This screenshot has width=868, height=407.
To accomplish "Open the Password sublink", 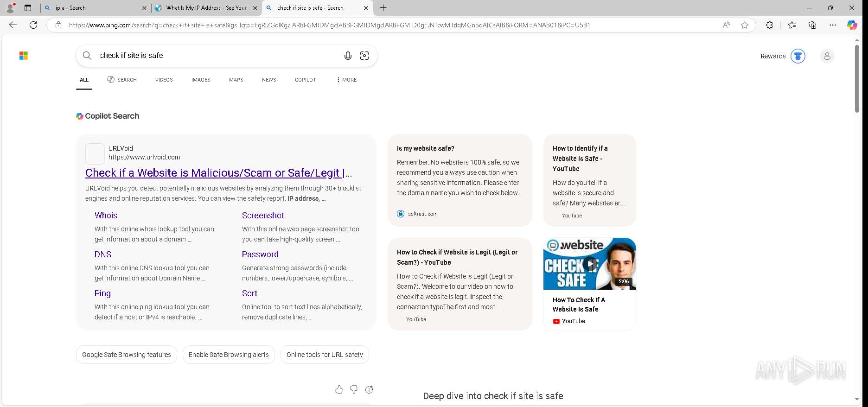I will coord(260,254).
